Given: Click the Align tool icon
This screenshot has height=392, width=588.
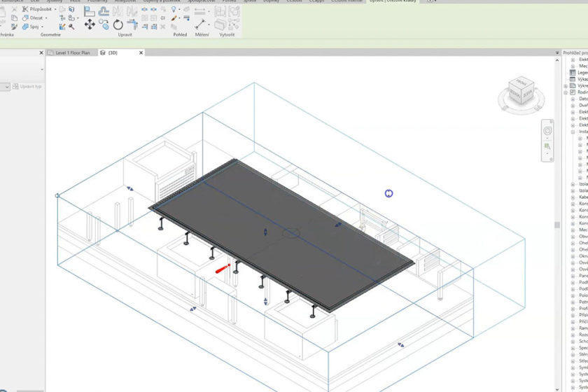Looking at the screenshot, I should point(90,11).
